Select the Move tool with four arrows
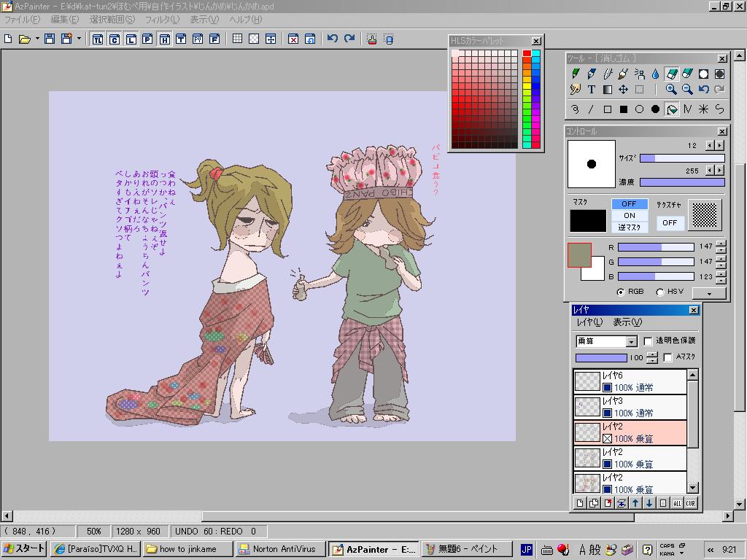The height and width of the screenshot is (560, 747). (x=623, y=90)
